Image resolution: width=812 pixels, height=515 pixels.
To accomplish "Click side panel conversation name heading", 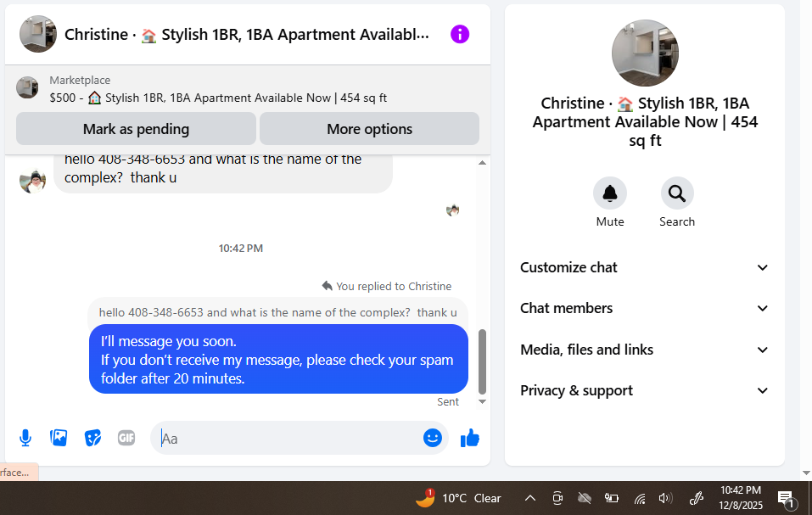I will click(x=645, y=122).
